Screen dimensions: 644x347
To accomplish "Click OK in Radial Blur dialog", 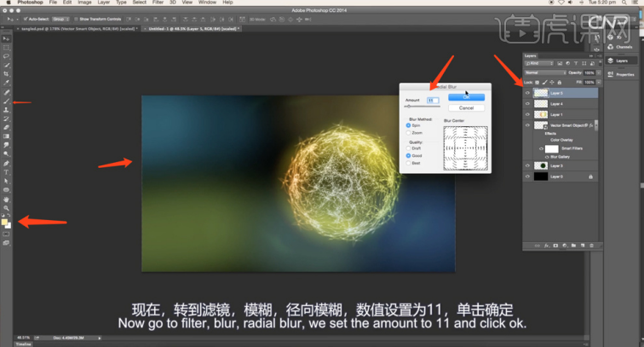I will [466, 97].
